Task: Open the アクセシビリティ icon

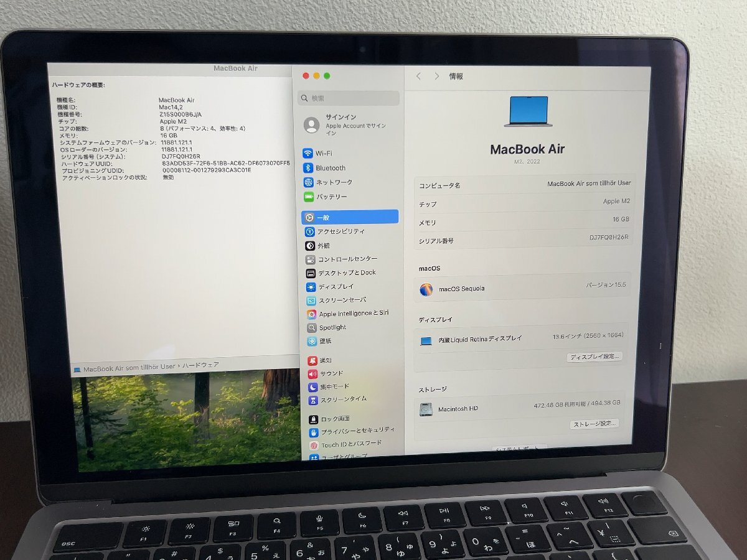Action: pos(310,231)
